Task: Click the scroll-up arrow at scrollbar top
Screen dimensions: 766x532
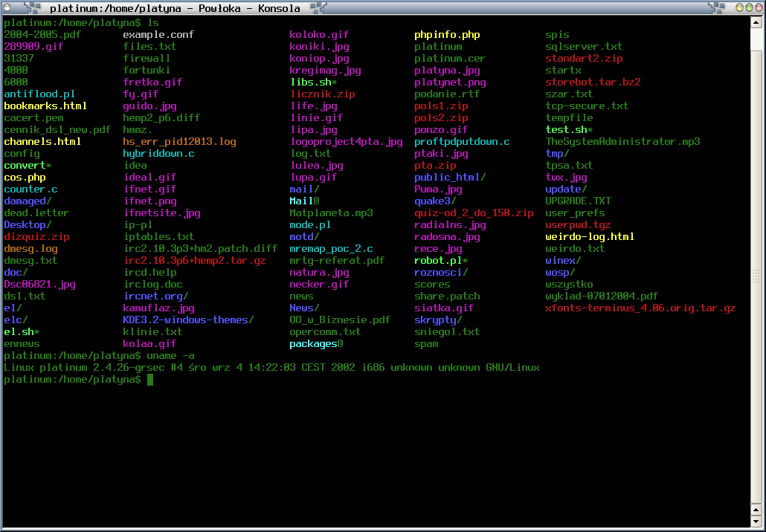Action: click(x=756, y=22)
